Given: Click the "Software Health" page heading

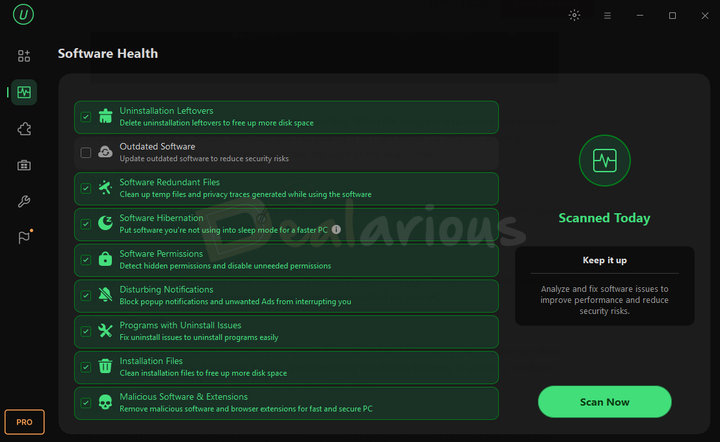Looking at the screenshot, I should coord(108,54).
